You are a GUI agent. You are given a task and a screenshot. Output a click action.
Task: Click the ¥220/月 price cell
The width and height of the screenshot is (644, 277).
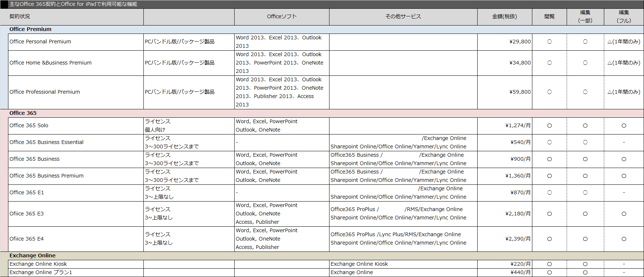(505, 264)
